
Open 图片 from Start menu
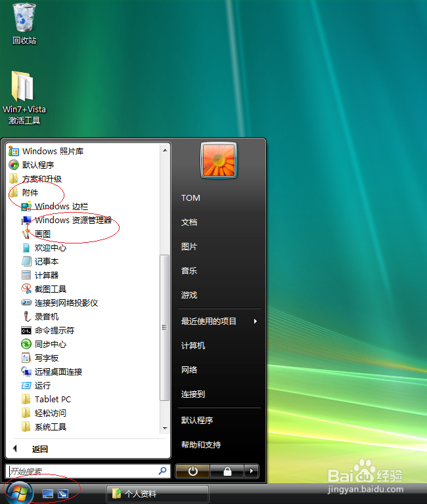189,247
